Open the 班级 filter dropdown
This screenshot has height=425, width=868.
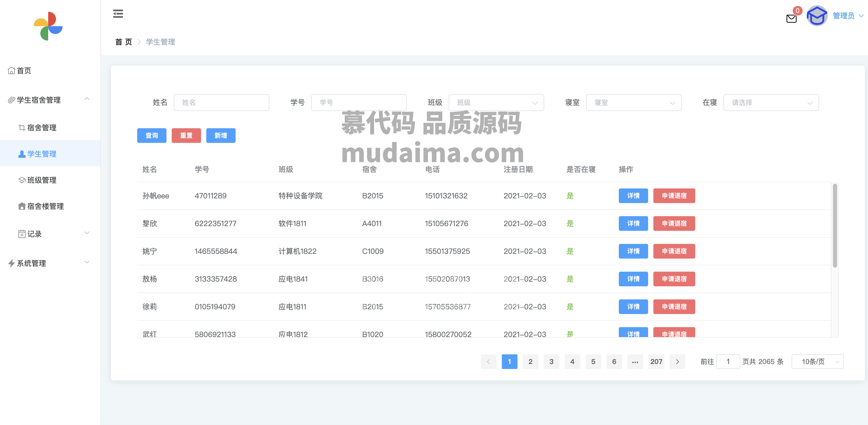coord(496,103)
